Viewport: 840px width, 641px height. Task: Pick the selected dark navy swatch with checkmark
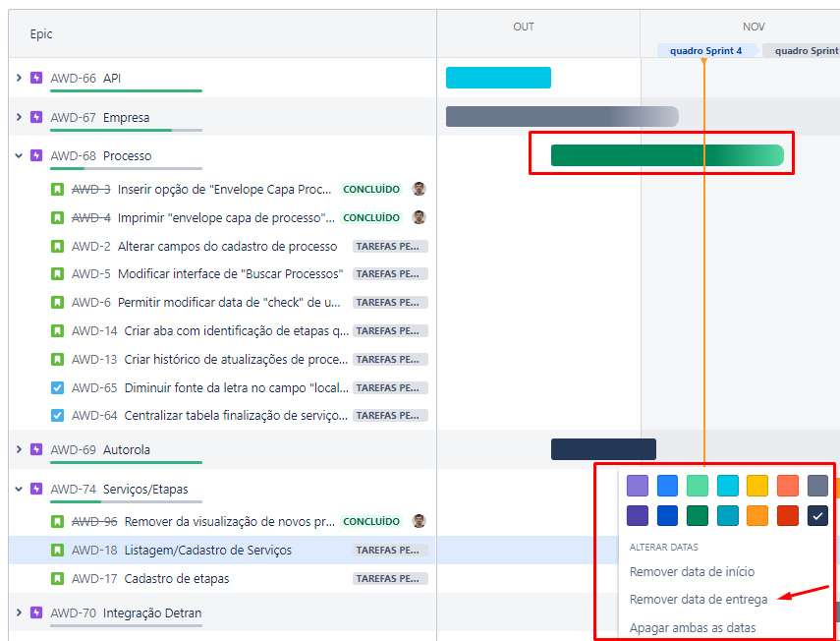pyautogui.click(x=817, y=515)
